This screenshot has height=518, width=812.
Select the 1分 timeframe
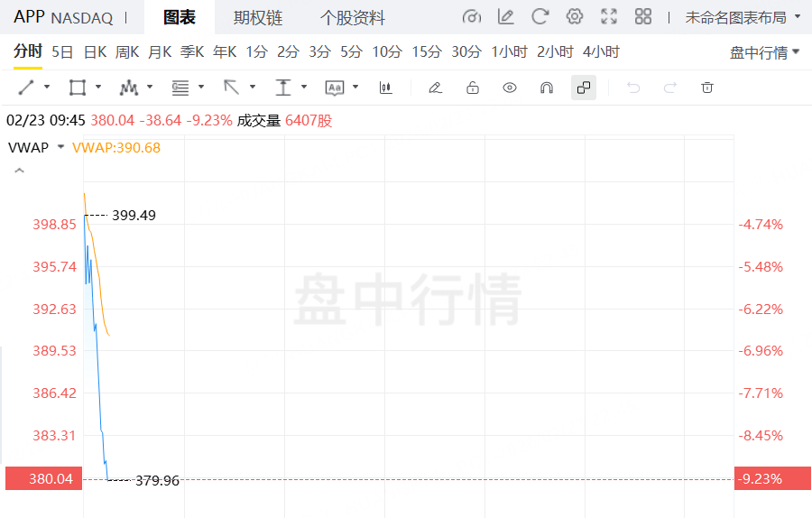pos(257,51)
